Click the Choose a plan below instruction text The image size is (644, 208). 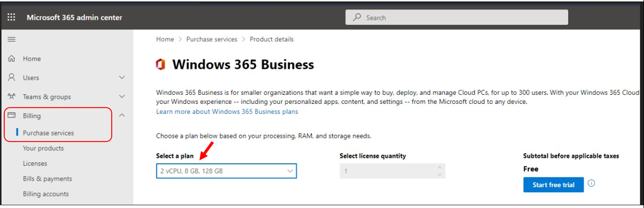pos(264,136)
